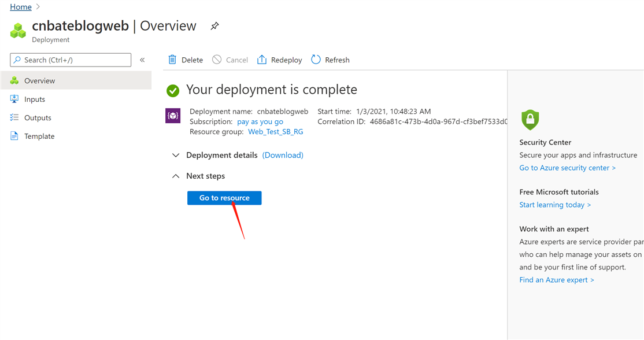Click the Template document icon in the sidebar
Screen dimensions: 644x340
[x=14, y=136]
